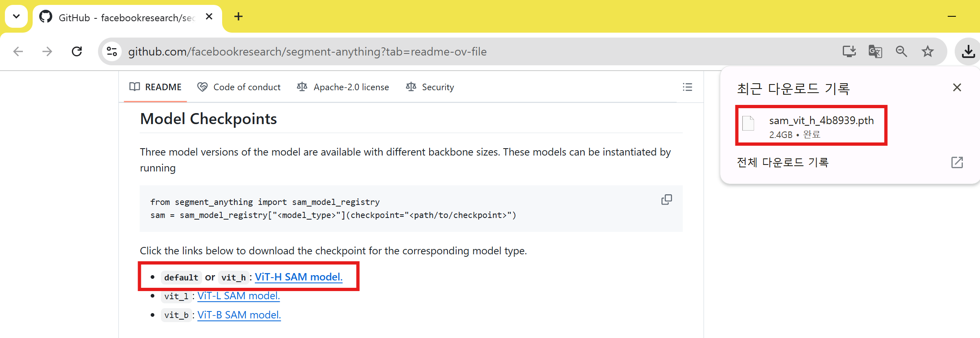Image resolution: width=980 pixels, height=338 pixels.
Task: Click the sam_model_registry checkpoint code line
Action: click(x=333, y=215)
